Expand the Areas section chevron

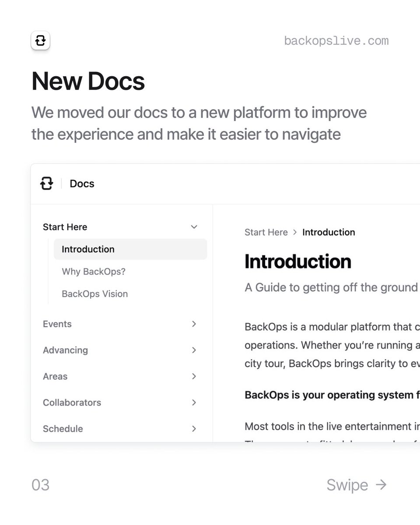[x=194, y=376]
